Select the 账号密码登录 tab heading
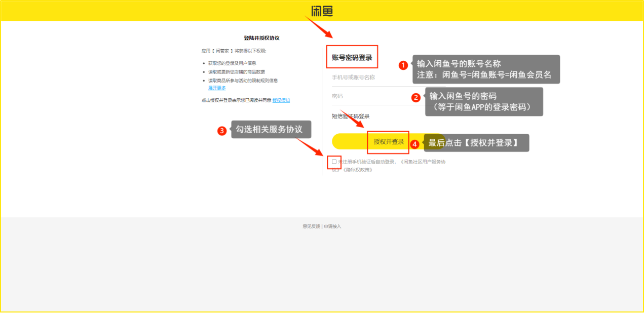Image resolution: width=644 pixels, height=313 pixels. tap(352, 58)
